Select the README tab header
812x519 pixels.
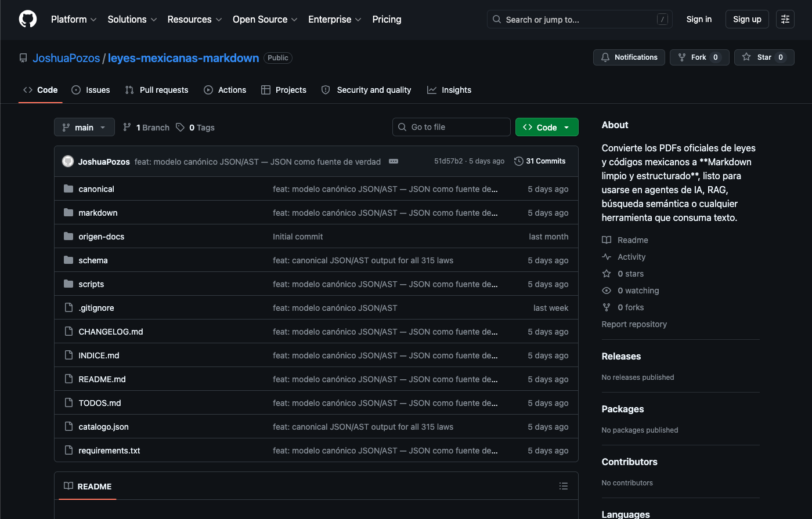click(88, 486)
